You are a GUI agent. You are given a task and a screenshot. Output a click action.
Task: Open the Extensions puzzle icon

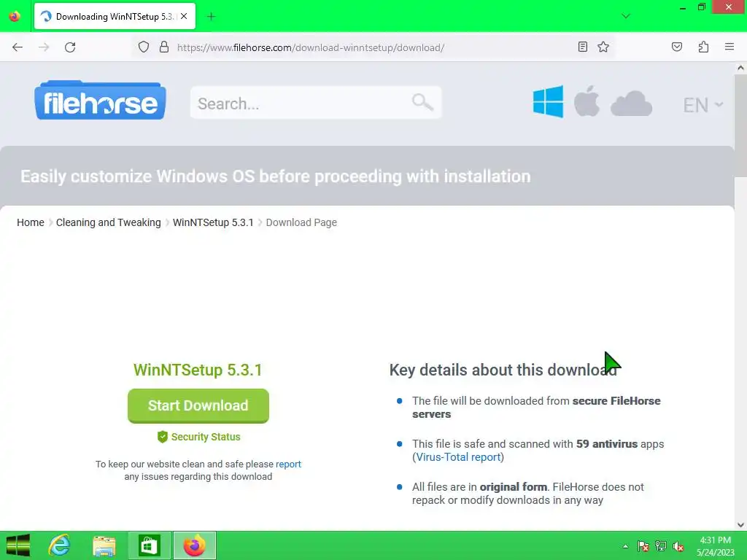pyautogui.click(x=703, y=47)
